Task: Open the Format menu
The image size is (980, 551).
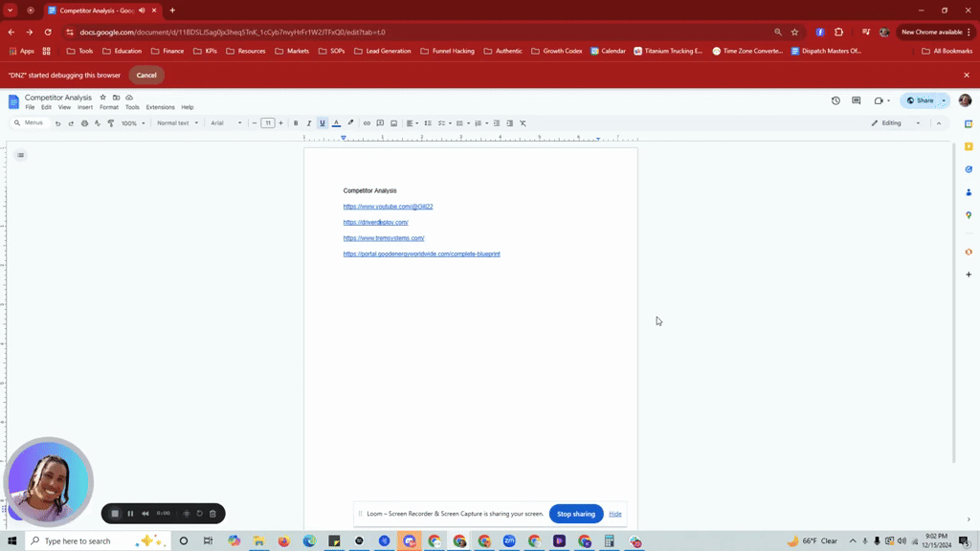Action: 109,107
